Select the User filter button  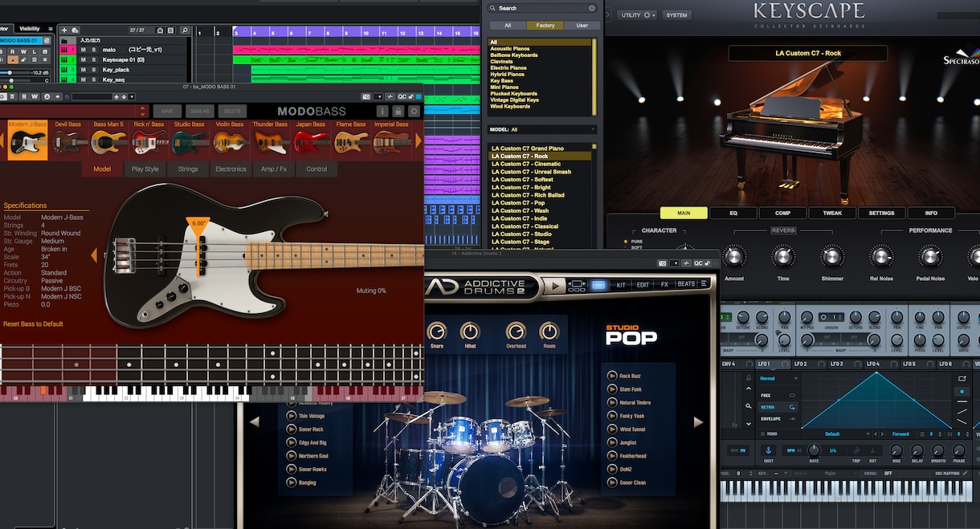[x=582, y=26]
